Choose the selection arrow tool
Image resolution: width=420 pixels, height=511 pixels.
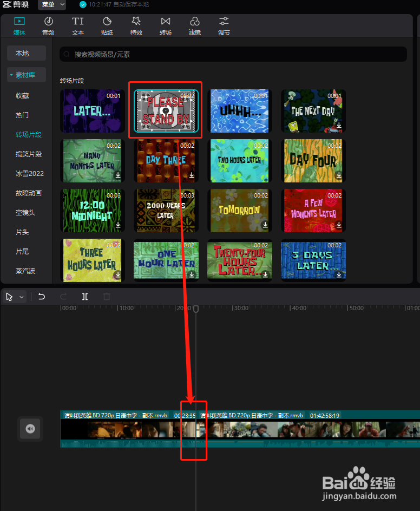point(9,297)
